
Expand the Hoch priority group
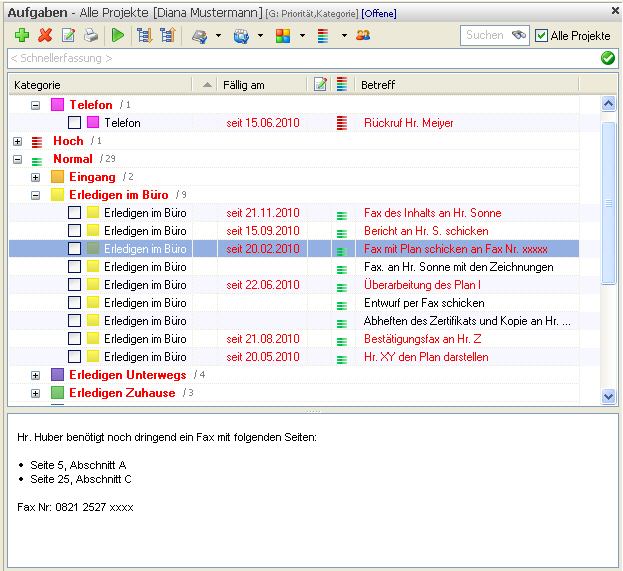pos(17,141)
